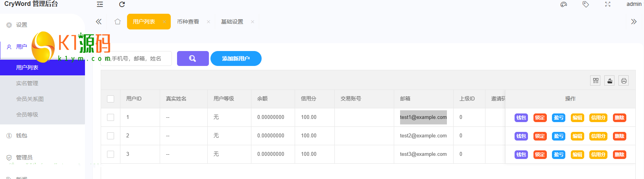Click the 用户ID column header
The image size is (644, 179).
140,99
